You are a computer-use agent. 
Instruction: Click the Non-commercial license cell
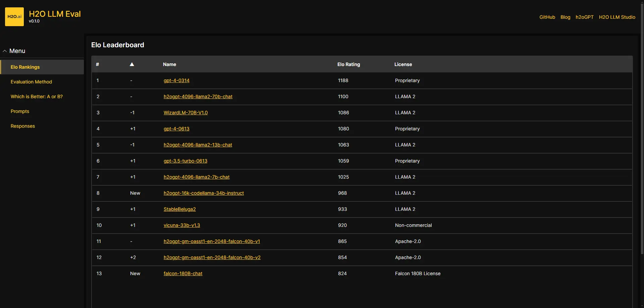[x=413, y=225]
